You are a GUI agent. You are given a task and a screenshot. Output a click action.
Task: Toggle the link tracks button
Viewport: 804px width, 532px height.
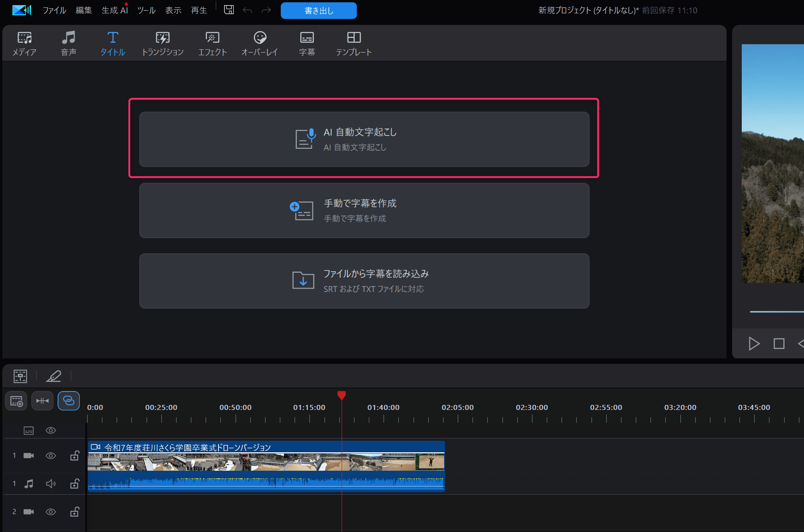[69, 401]
